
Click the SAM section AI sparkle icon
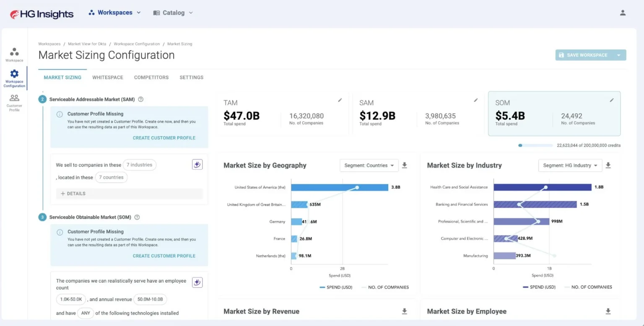pyautogui.click(x=197, y=165)
